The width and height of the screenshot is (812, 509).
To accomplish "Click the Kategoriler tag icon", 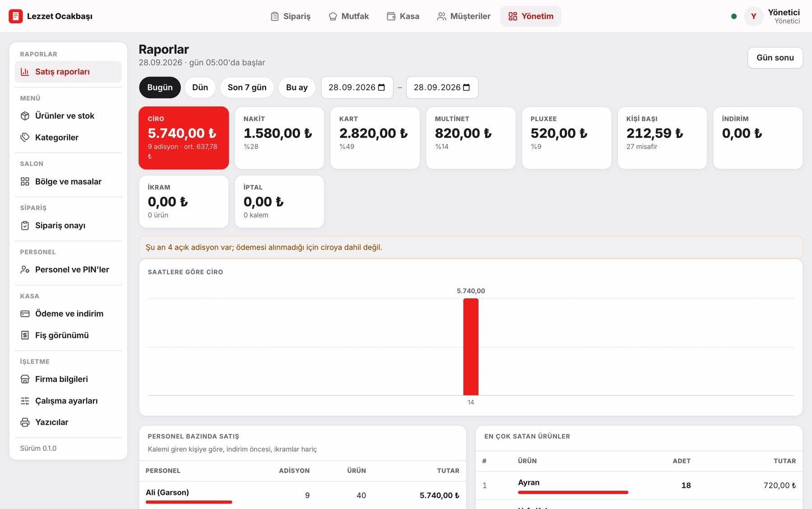I will tap(25, 137).
